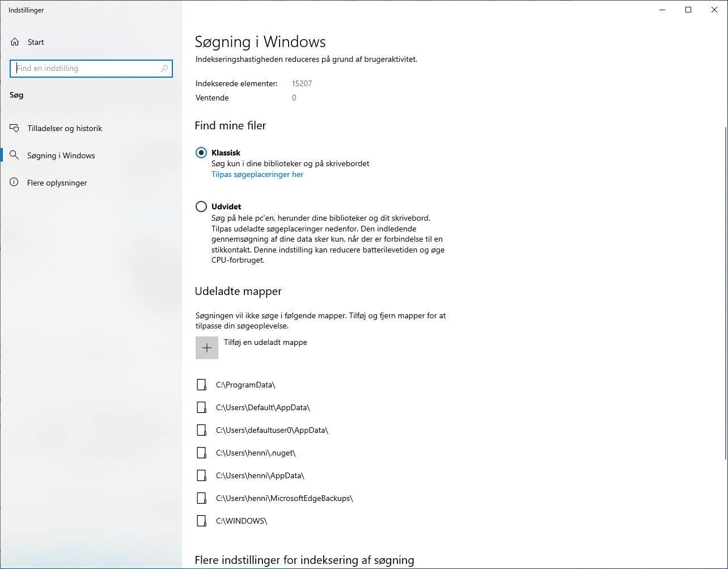
Task: Open Flere oplysninger via the info icon
Action: [14, 182]
